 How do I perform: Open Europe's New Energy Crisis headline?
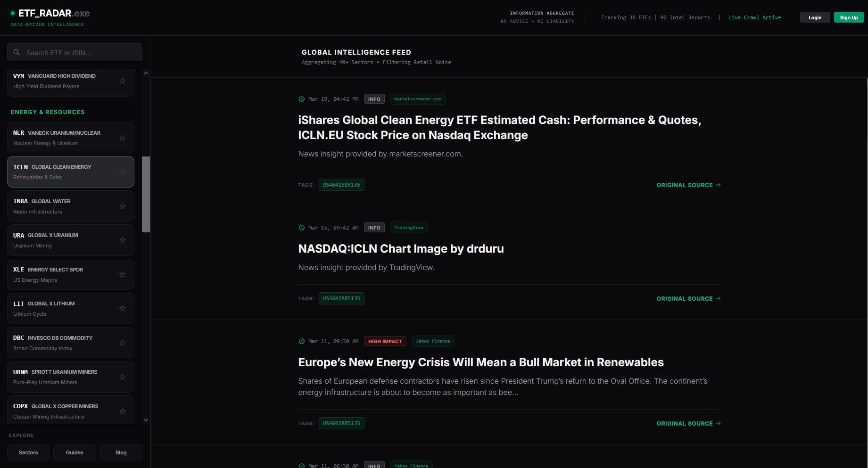point(480,362)
